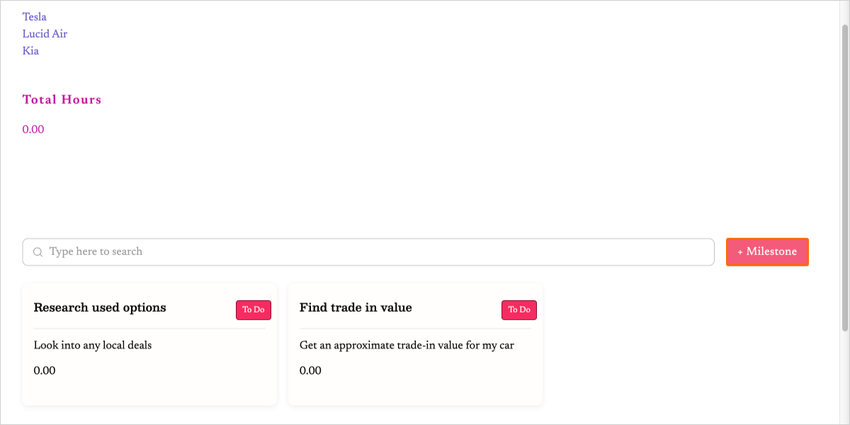
Task: Focus the 'Type here to search' field
Action: 370,252
